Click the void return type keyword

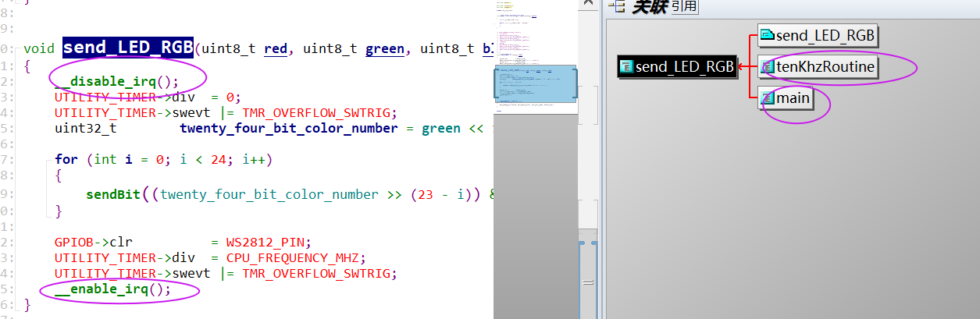tap(39, 48)
